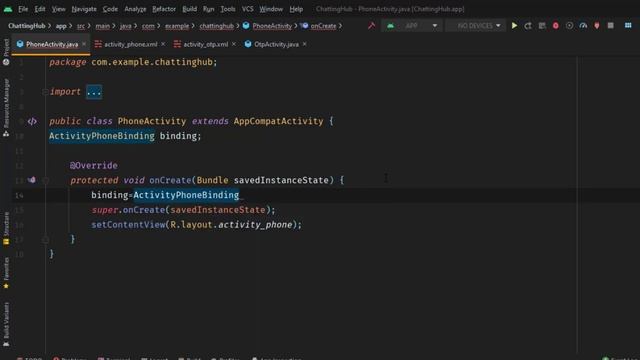
Task: Click ChattingHub breadcrumb in navigation bar
Action: (x=27, y=26)
